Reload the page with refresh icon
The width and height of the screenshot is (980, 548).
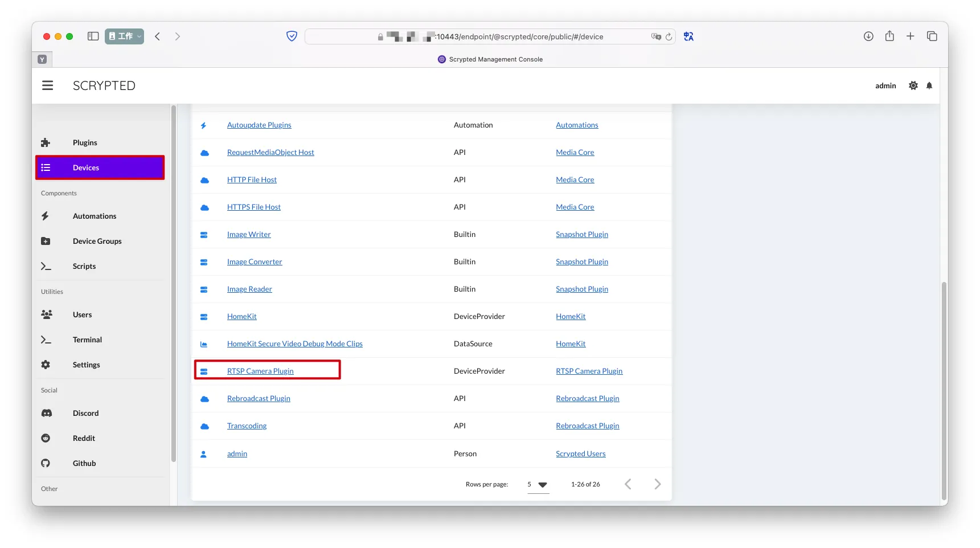669,37
